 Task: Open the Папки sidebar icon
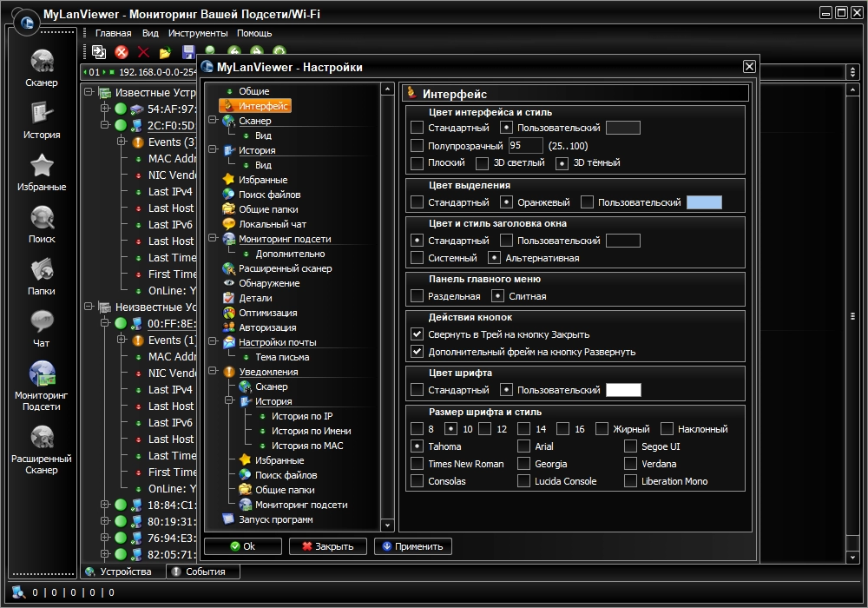coord(42,271)
